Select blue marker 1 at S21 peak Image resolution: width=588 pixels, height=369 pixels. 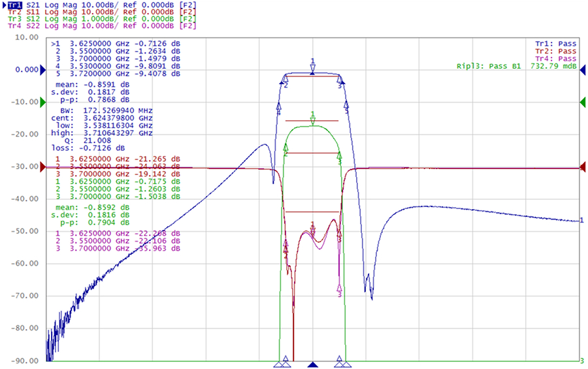point(313,65)
